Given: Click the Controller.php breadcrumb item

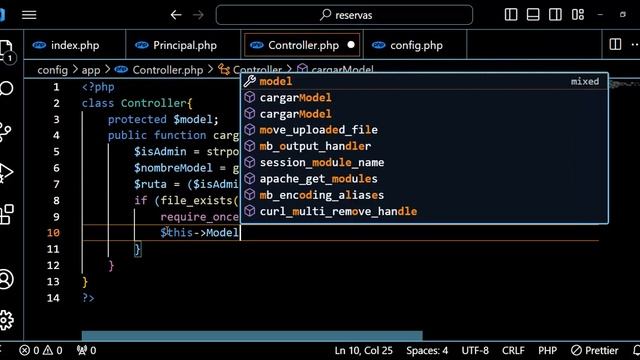Looking at the screenshot, I should coord(158,70).
